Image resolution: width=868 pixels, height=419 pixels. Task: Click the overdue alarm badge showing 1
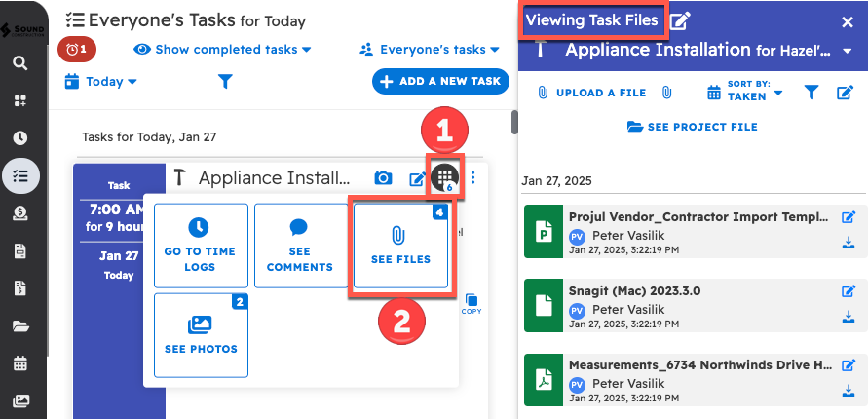(x=76, y=49)
